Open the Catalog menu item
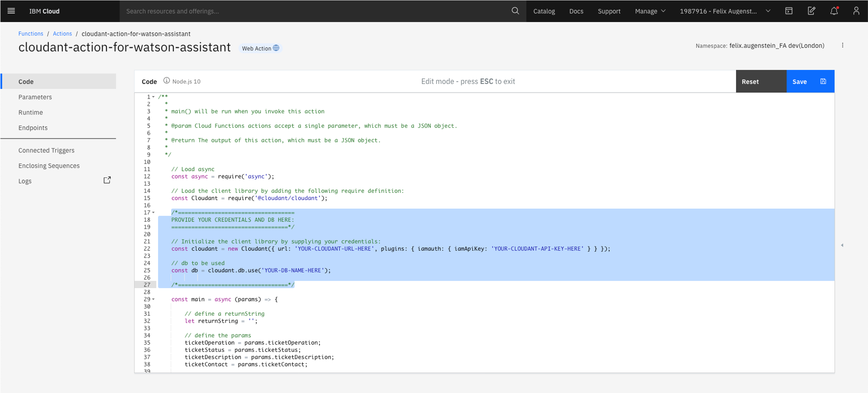This screenshot has height=393, width=868. coord(544,11)
